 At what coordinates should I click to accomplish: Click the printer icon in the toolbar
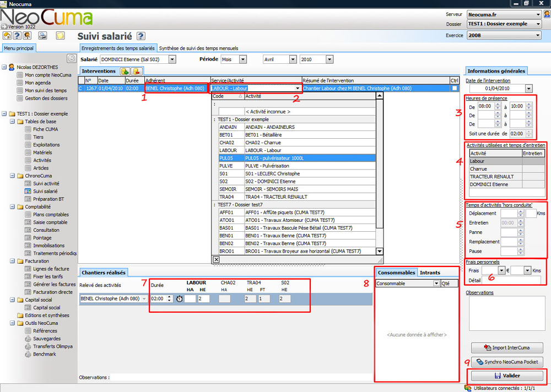point(42,35)
